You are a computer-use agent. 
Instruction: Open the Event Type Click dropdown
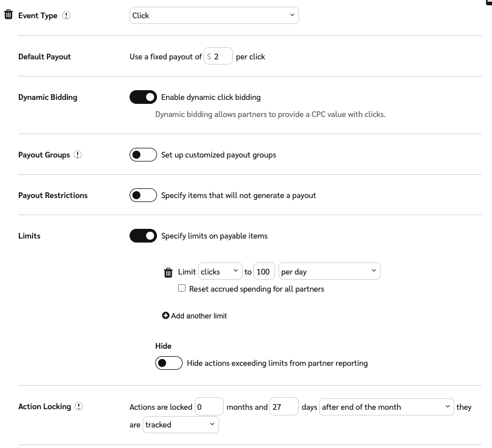pyautogui.click(x=214, y=15)
